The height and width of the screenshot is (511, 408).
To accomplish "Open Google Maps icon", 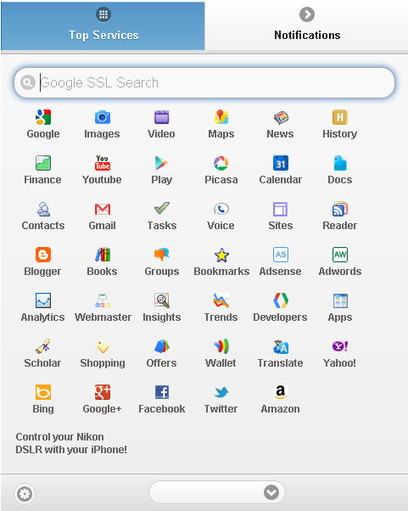I will (221, 117).
